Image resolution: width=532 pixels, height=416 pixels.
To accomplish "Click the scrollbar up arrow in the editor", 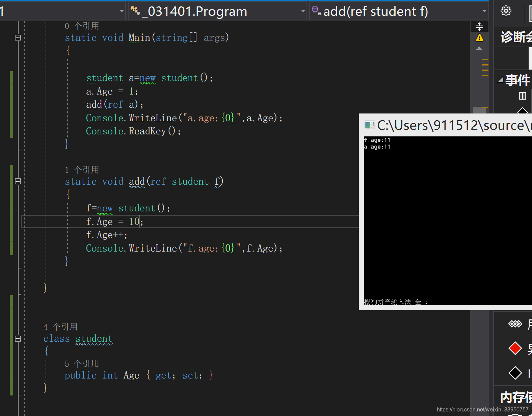I will (x=479, y=49).
